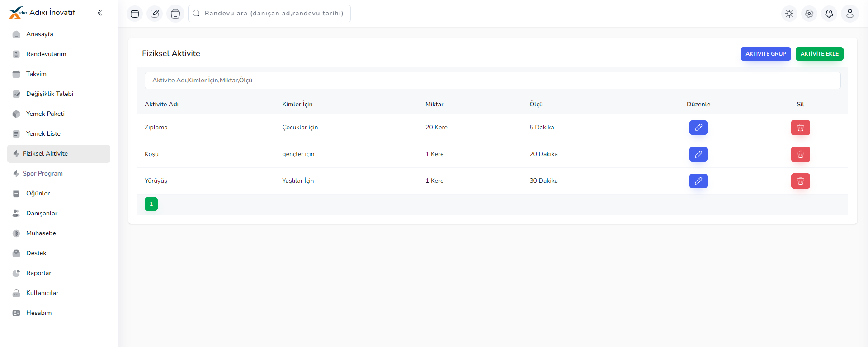Click the Kimler İçin column header
The image size is (868, 347).
[297, 105]
